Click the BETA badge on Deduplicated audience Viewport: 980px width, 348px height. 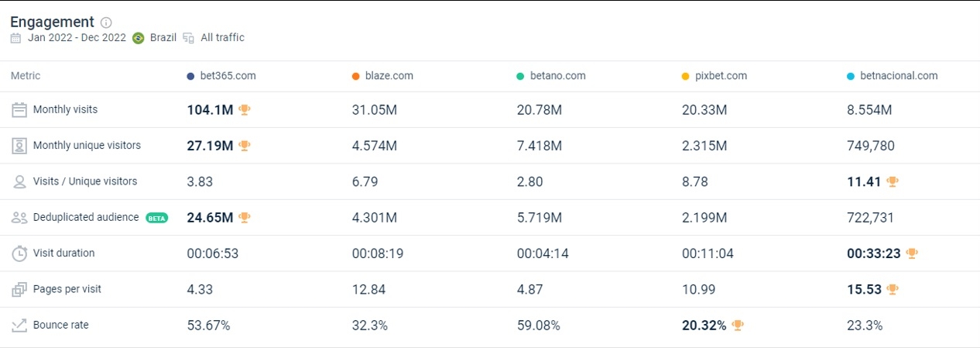(157, 218)
